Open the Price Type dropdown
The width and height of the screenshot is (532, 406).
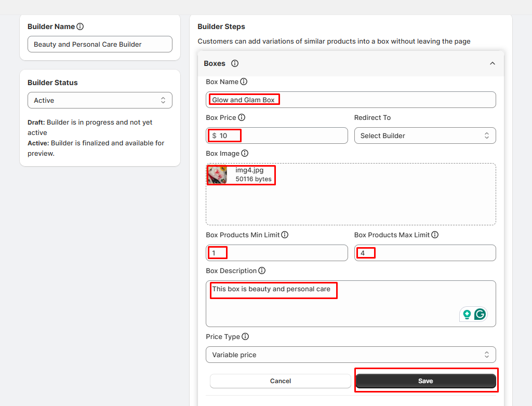coord(351,355)
